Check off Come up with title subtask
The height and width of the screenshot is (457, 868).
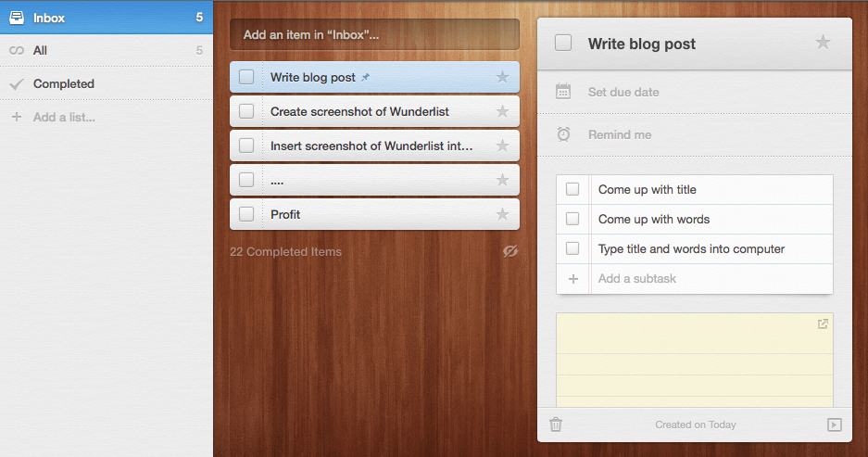(x=572, y=189)
